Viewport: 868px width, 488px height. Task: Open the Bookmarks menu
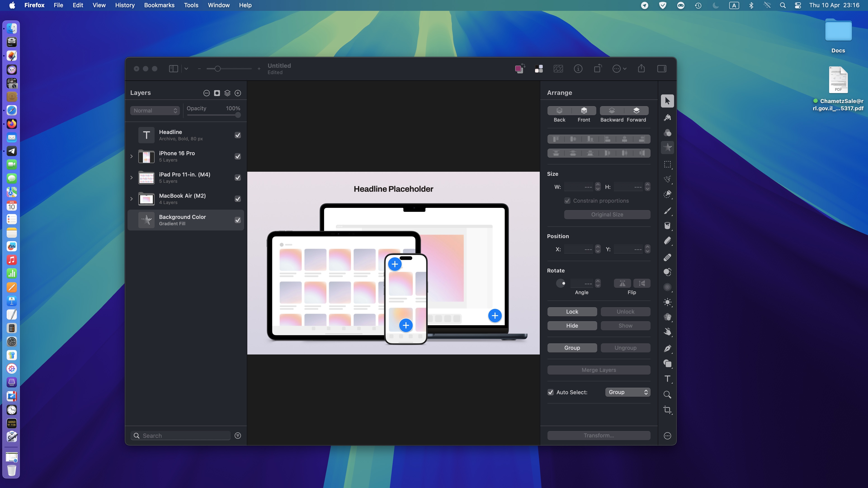(x=159, y=5)
